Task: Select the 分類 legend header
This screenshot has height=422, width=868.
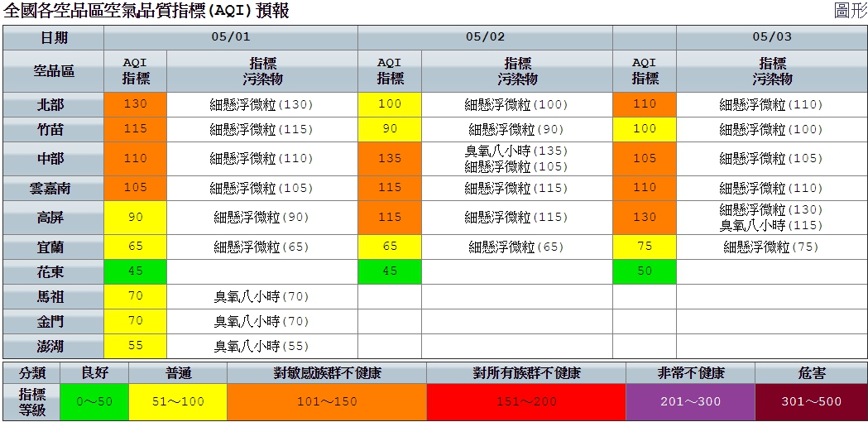Action: point(31,373)
